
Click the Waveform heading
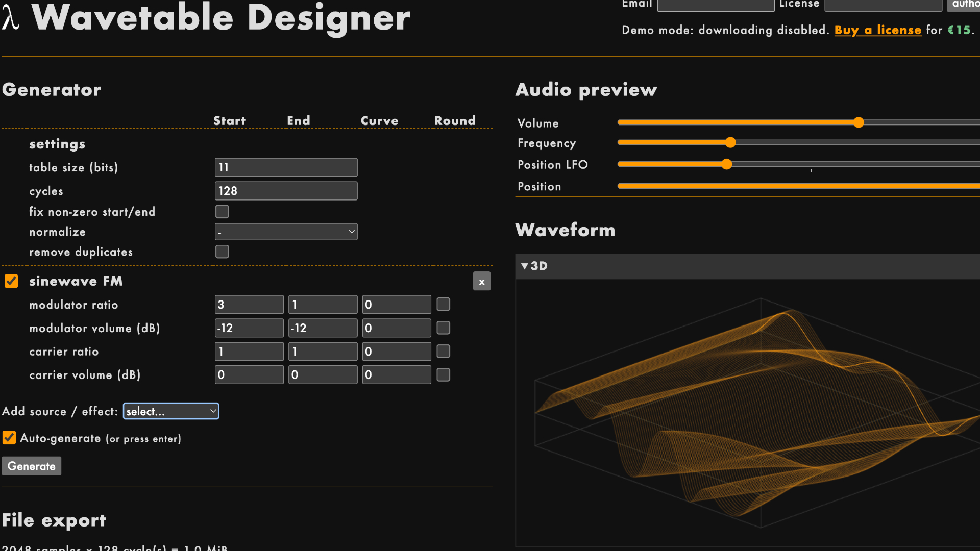(x=565, y=230)
